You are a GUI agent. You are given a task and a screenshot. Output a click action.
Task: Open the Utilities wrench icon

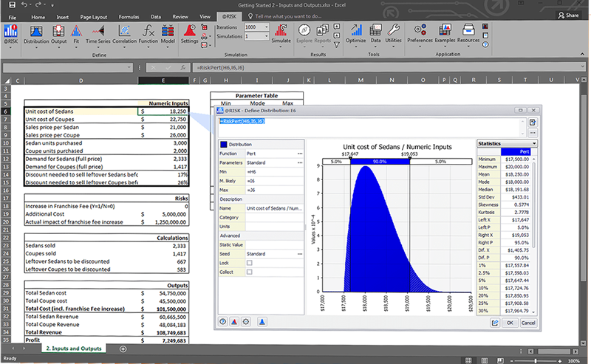click(393, 34)
